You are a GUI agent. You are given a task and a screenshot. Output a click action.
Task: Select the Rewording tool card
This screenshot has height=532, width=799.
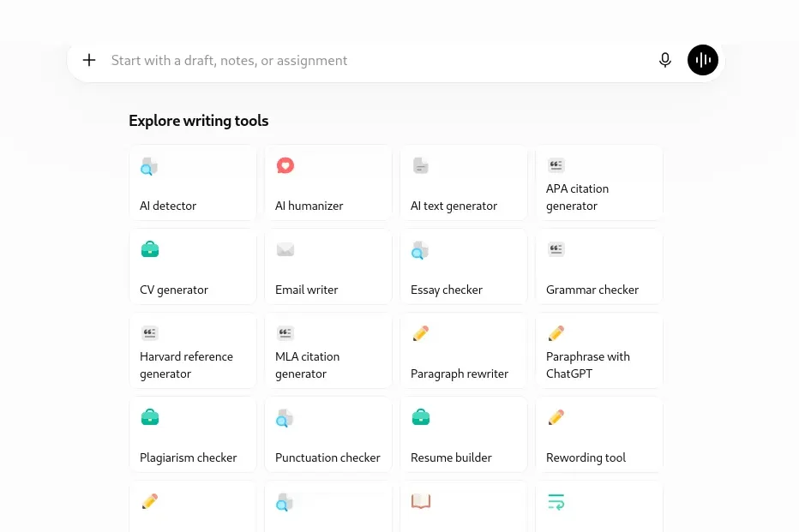click(x=599, y=434)
